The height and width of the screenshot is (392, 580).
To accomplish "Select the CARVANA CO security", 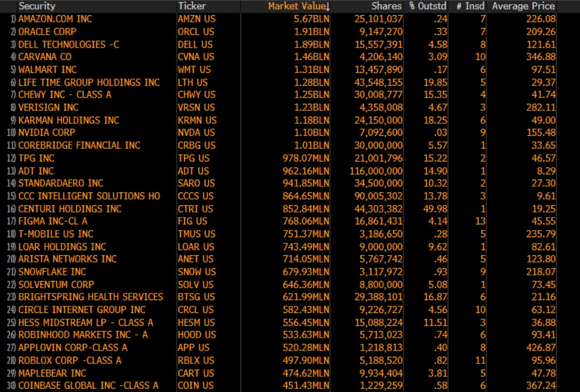I will 45,57.
